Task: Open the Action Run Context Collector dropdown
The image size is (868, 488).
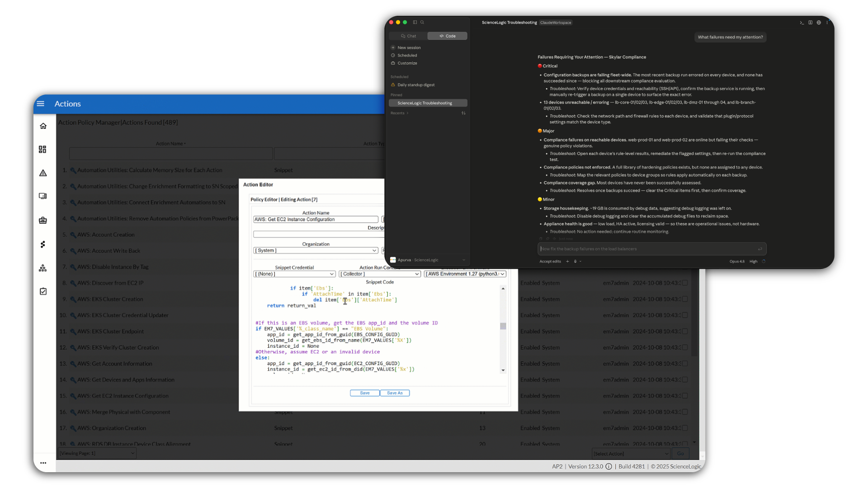Action: [380, 274]
